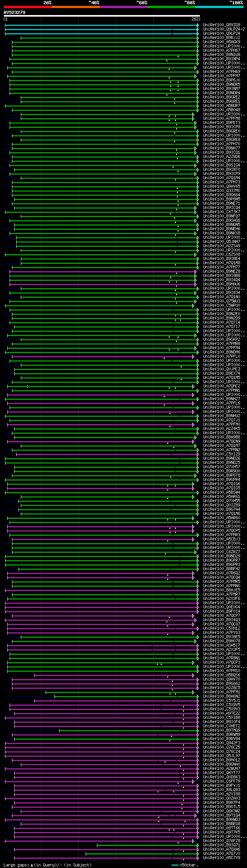
Task: Select hit label UniRef100_A7PMR3
Action: coord(222,535)
